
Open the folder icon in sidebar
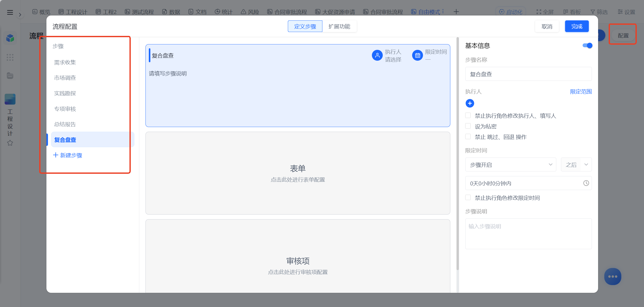coord(10,76)
